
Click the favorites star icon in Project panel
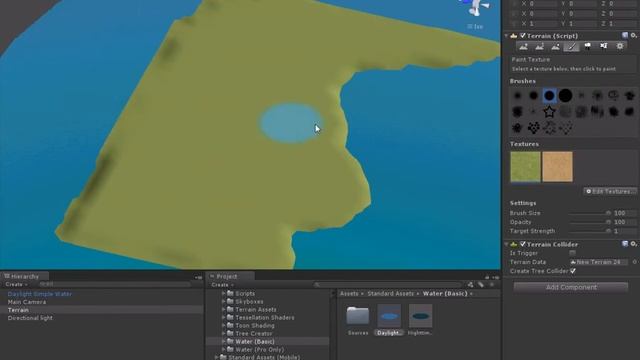(491, 284)
